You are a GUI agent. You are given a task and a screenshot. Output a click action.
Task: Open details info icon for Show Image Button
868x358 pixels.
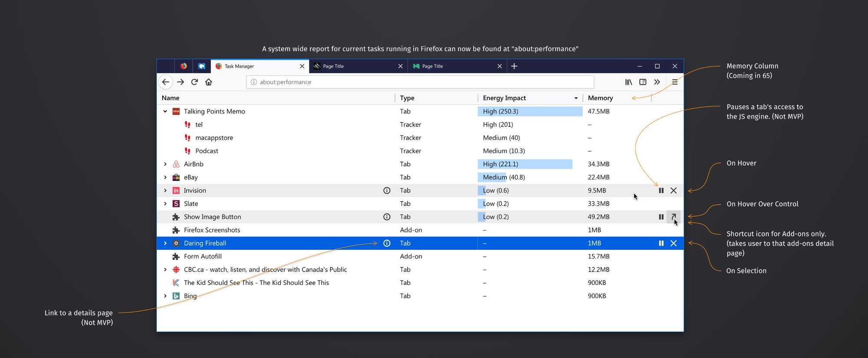(387, 217)
